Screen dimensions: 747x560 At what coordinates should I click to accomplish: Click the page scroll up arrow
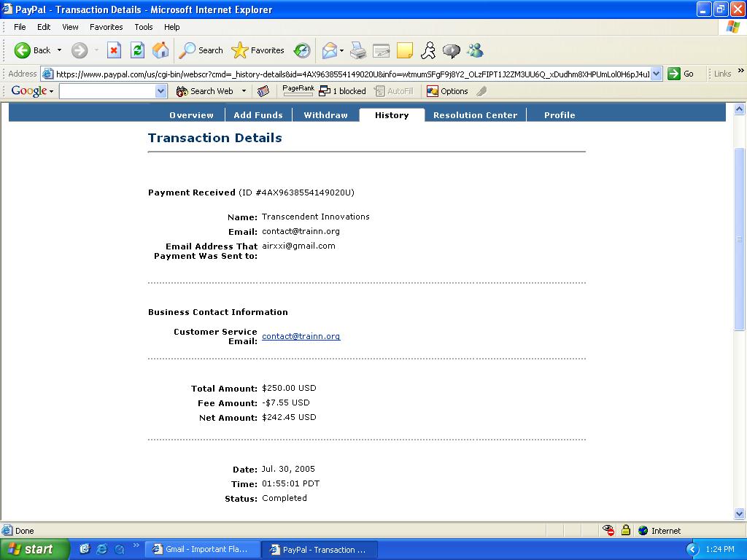(740, 109)
